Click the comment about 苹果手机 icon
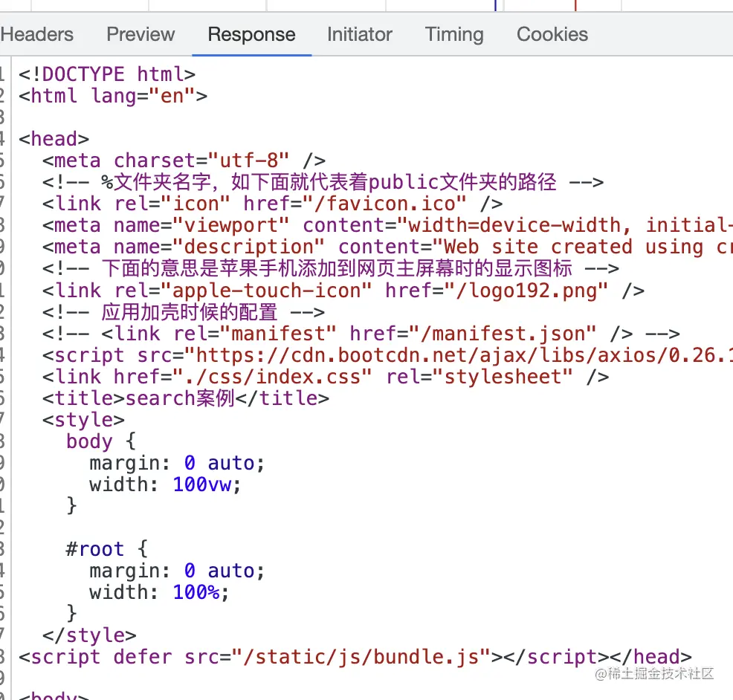733x700 pixels. [x=331, y=268]
